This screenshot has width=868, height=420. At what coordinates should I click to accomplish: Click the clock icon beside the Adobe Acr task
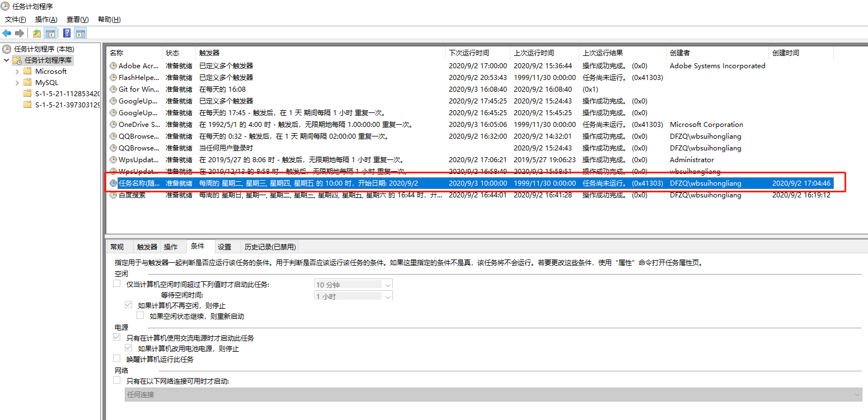coord(112,65)
